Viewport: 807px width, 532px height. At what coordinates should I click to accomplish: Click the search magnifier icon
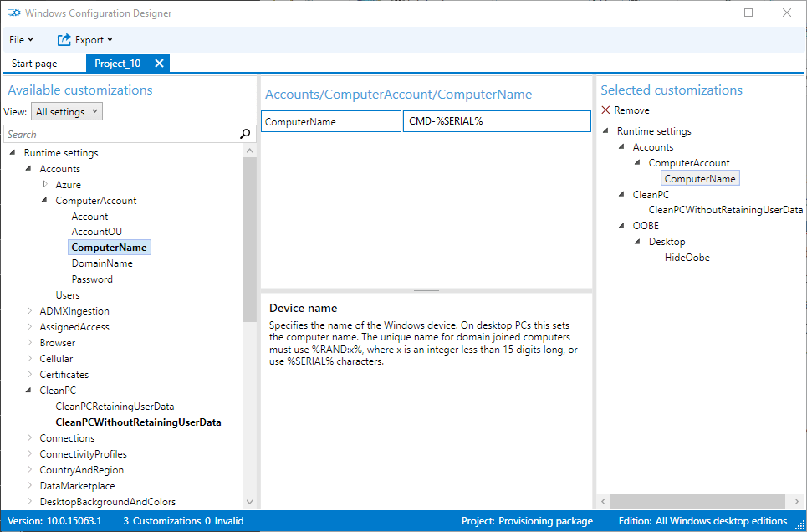(x=246, y=135)
